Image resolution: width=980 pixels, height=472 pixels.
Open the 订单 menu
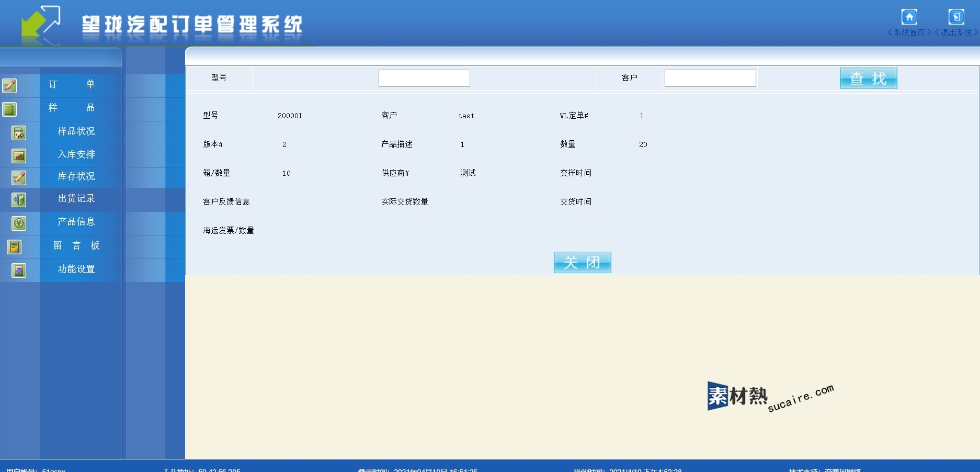pyautogui.click(x=72, y=84)
